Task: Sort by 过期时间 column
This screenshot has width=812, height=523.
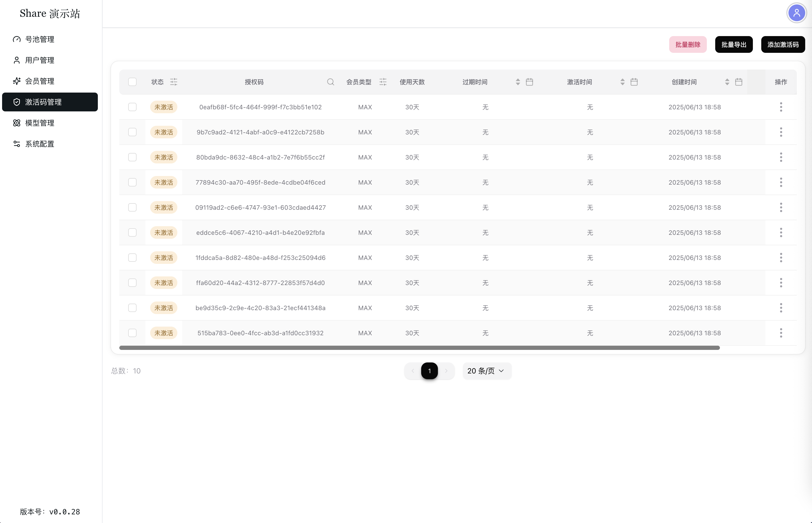Action: point(518,82)
